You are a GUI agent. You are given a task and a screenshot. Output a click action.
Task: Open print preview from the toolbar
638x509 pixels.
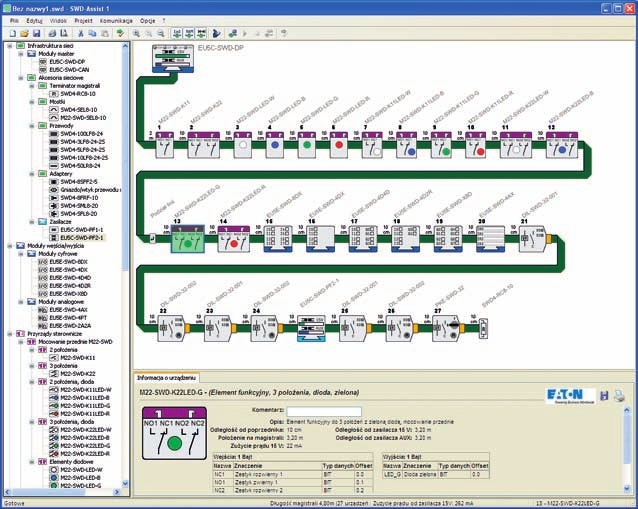coord(64,33)
